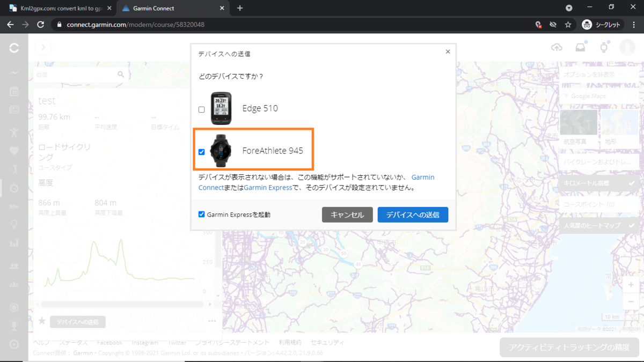
Task: Open the reports bar chart icon
Action: [14, 243]
